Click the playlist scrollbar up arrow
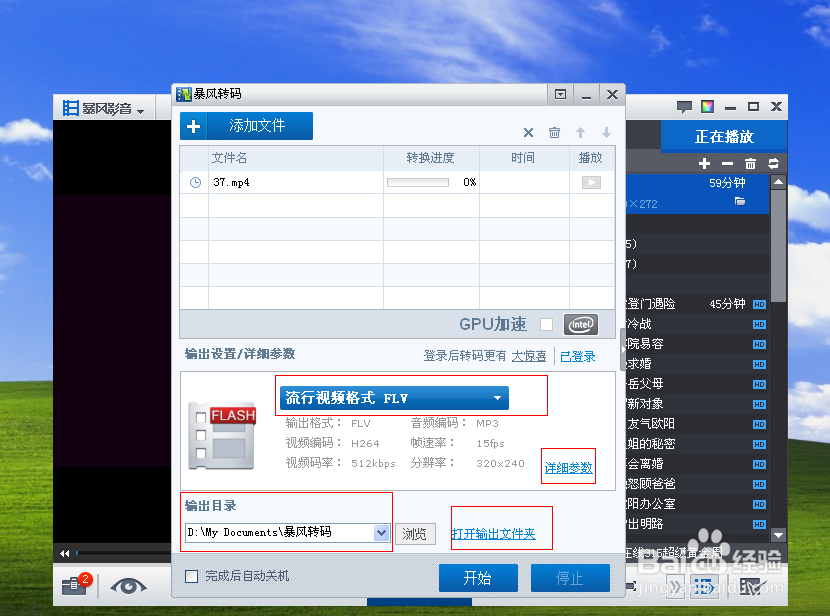The height and width of the screenshot is (616, 830). tap(778, 182)
